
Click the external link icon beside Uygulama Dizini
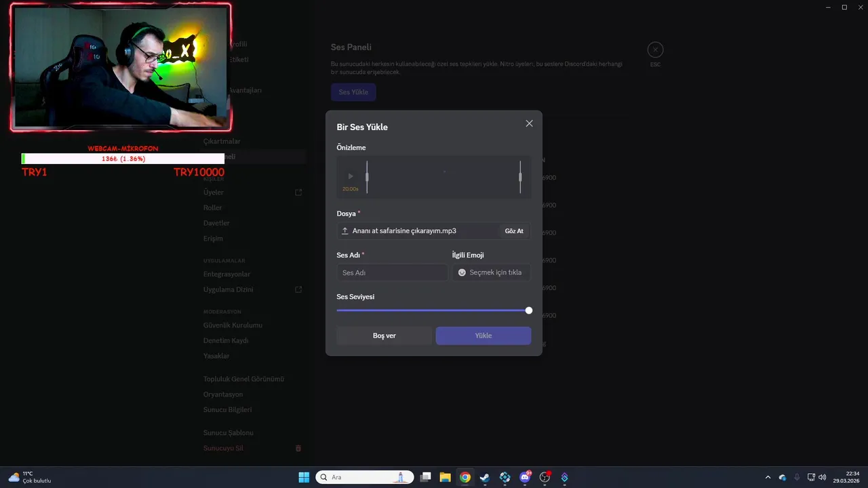(x=298, y=289)
